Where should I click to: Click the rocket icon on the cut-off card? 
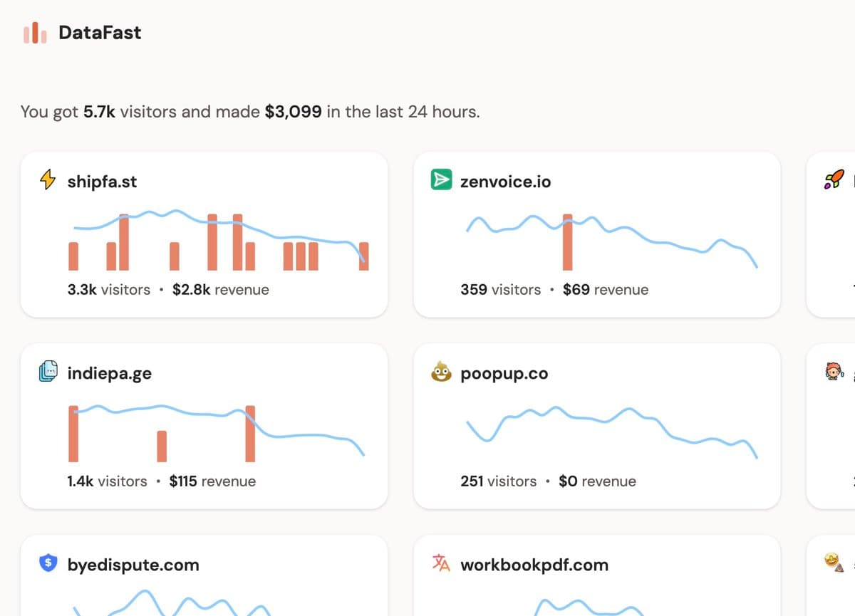tap(834, 179)
